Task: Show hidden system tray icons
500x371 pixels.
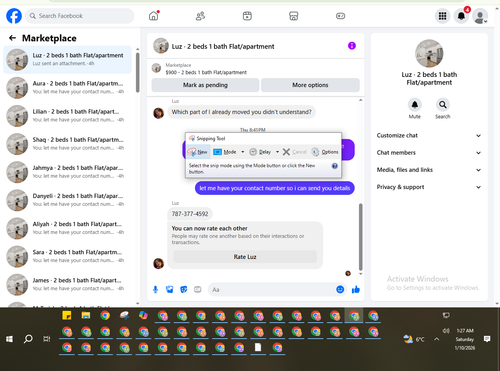Action: [x=437, y=339]
